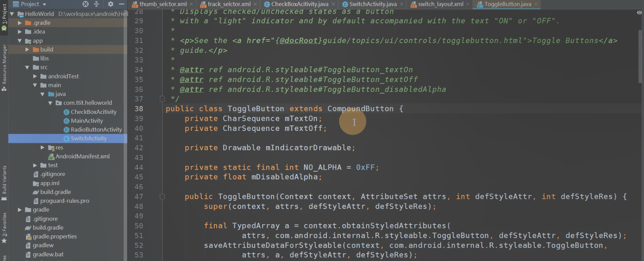Expand the res folder
Viewport: 644px width, 261px height.
[x=43, y=147]
